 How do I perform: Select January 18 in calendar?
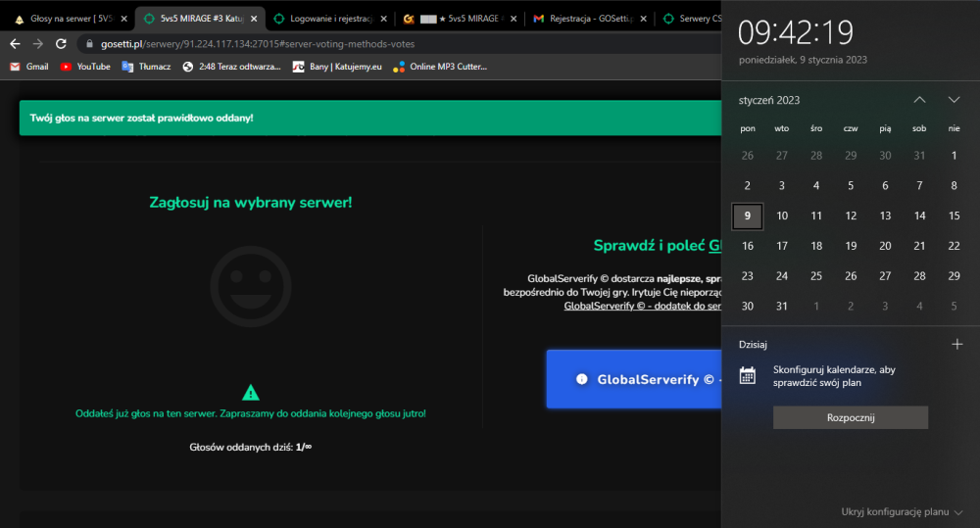816,246
